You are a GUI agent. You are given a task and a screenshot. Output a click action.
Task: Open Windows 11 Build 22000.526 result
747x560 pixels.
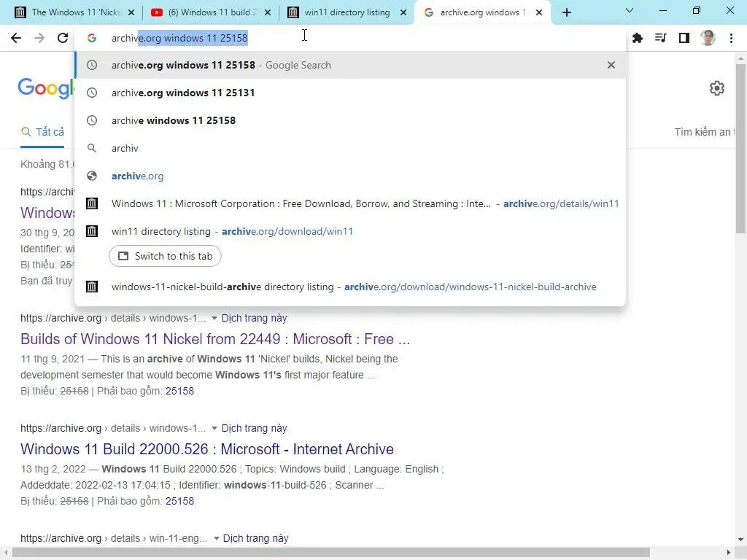[x=207, y=449]
